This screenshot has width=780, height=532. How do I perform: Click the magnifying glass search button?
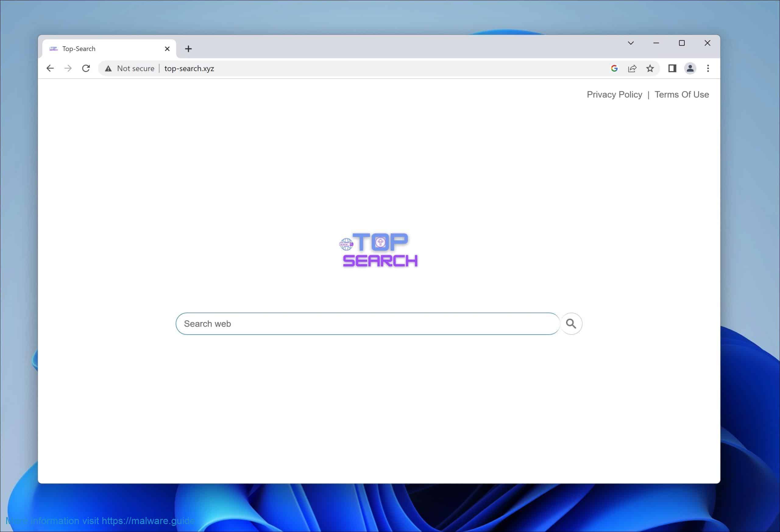571,323
